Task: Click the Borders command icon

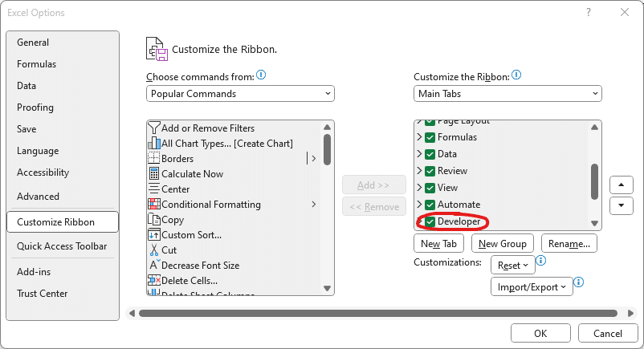Action: click(x=155, y=159)
